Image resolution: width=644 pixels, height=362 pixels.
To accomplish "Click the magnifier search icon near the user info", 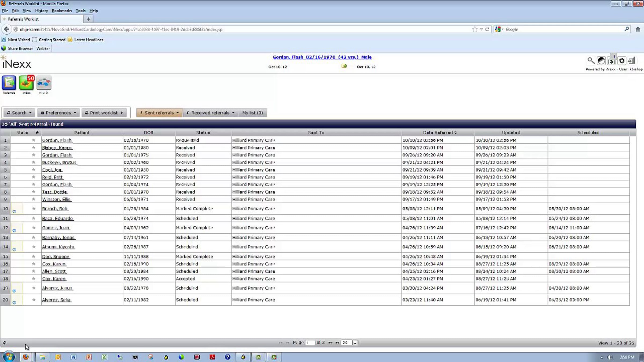I will 591,61.
